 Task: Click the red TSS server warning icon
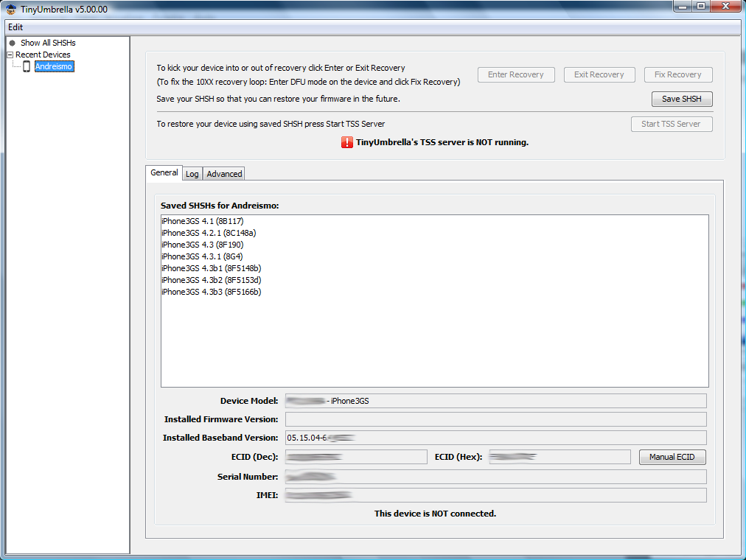point(347,142)
